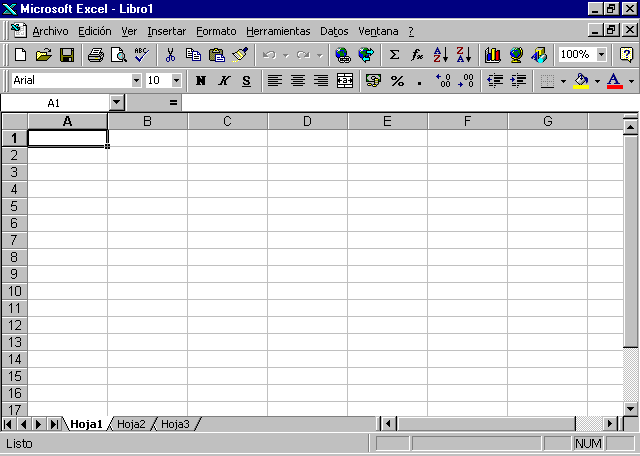Jump to the last sheet tab arrow
This screenshot has width=640, height=456.
54,424
